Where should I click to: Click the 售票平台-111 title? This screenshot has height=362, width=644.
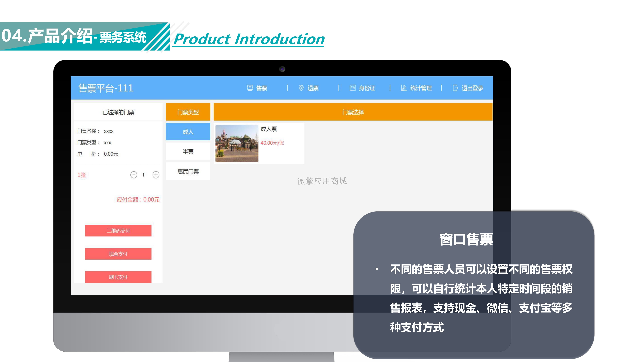106,88
